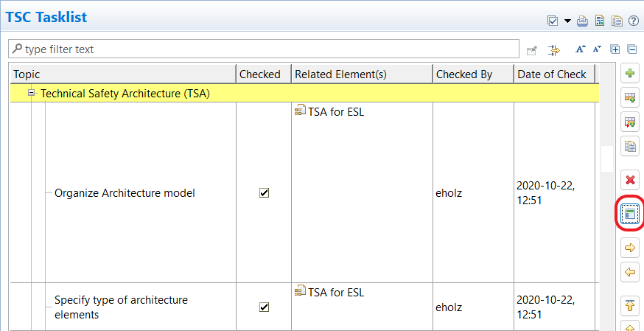The width and height of the screenshot is (644, 331).
Task: Click the Date of Check column header
Action: [x=552, y=74]
